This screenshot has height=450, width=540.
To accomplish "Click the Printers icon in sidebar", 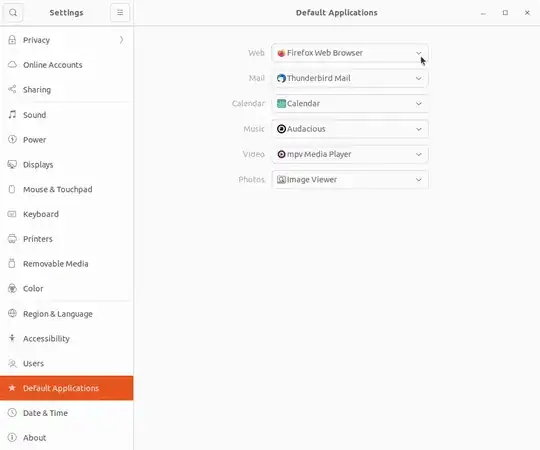I will click(12, 239).
